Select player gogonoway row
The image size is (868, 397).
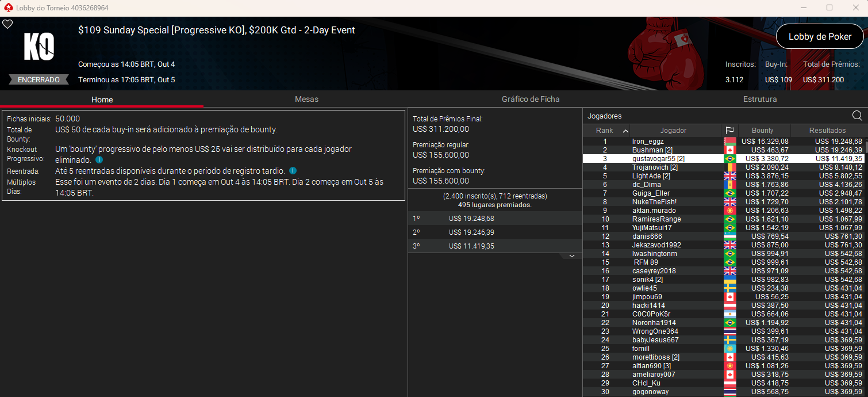tap(723, 392)
